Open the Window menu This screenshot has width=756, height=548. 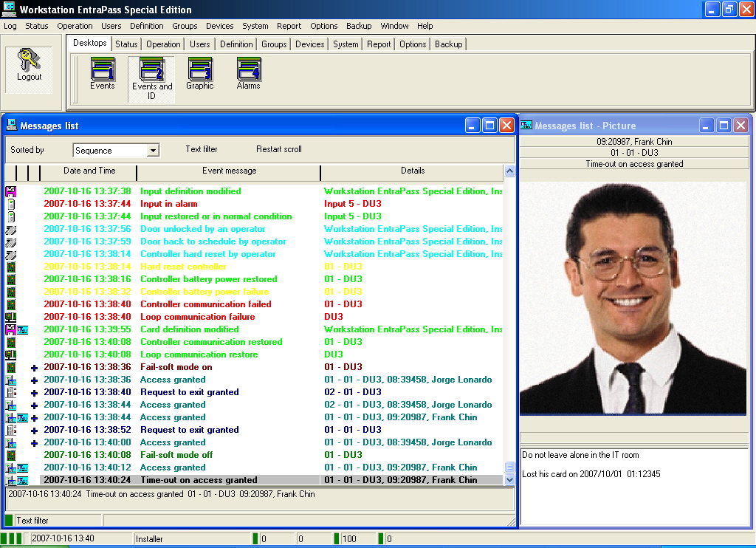394,26
